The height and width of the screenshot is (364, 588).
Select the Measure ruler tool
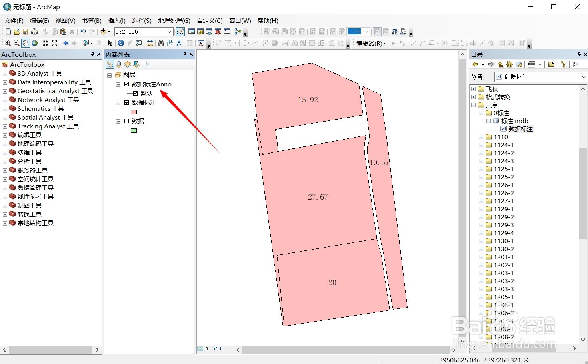[150, 43]
